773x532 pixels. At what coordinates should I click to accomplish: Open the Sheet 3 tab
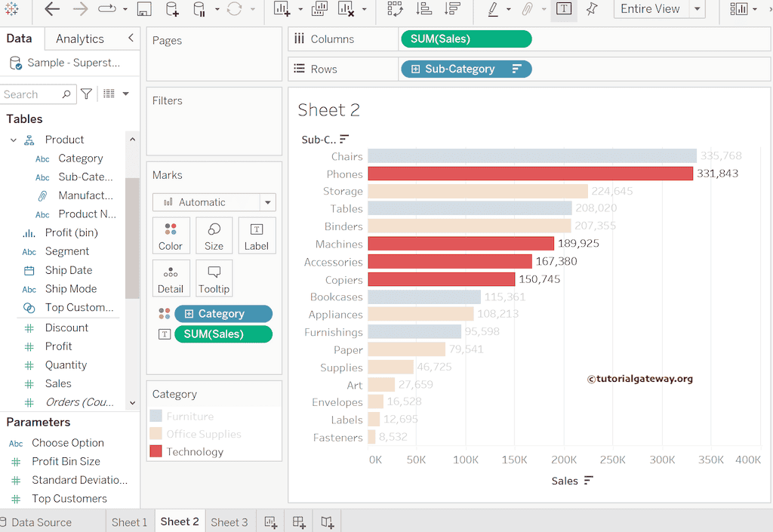click(x=229, y=522)
